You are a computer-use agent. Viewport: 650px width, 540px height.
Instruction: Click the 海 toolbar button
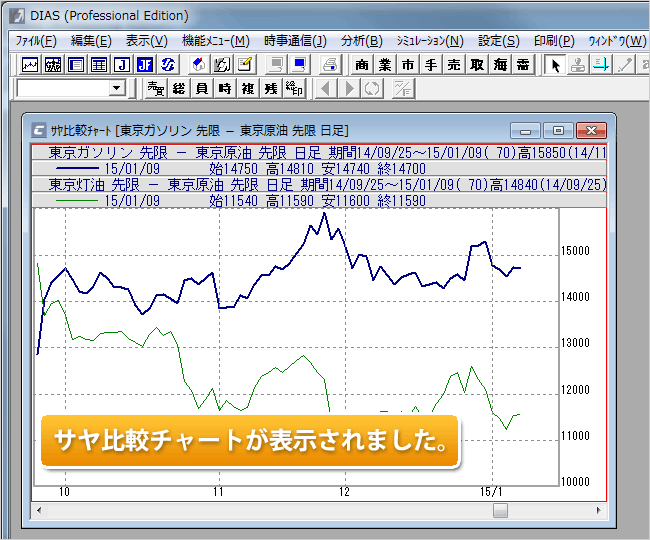(500, 65)
